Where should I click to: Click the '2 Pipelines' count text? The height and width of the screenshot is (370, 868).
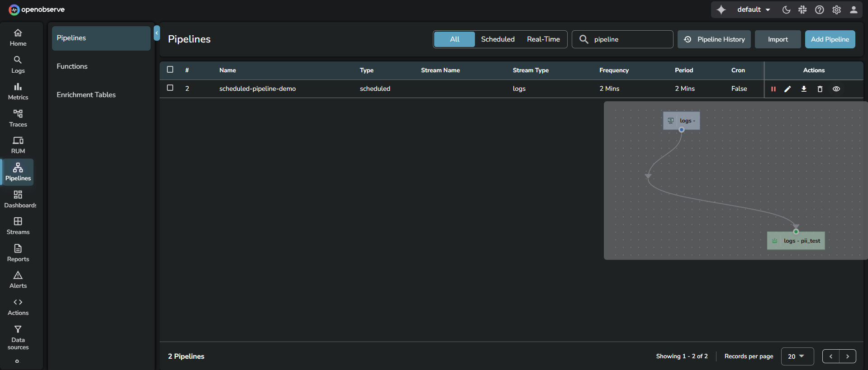coord(186,356)
